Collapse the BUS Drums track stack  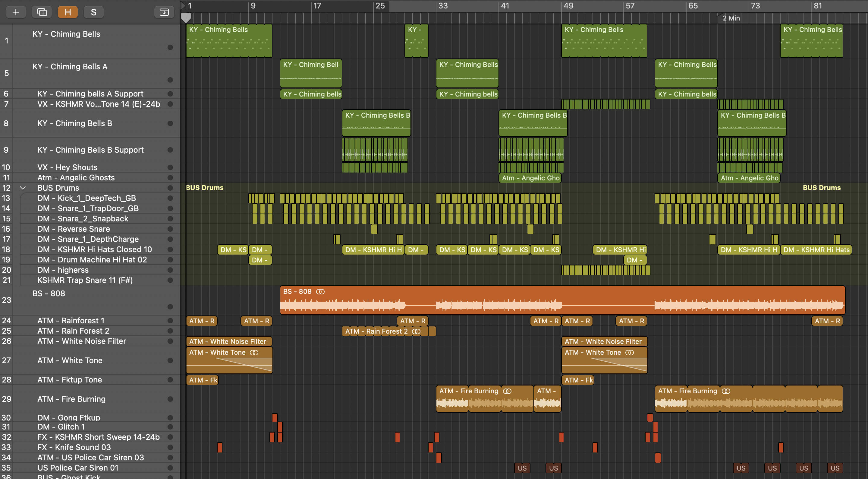click(x=23, y=188)
